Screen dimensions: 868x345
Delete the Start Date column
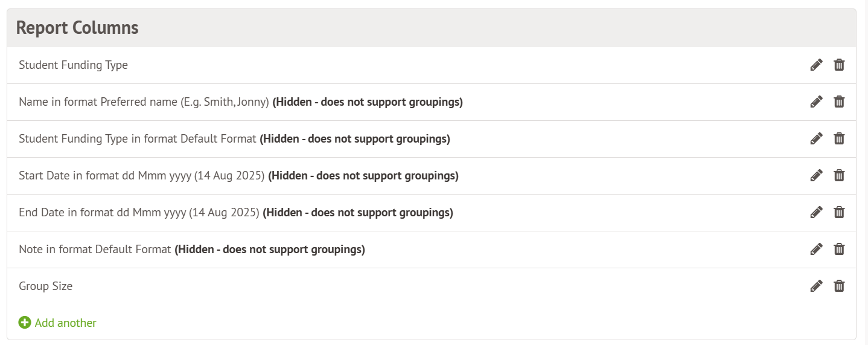point(839,176)
